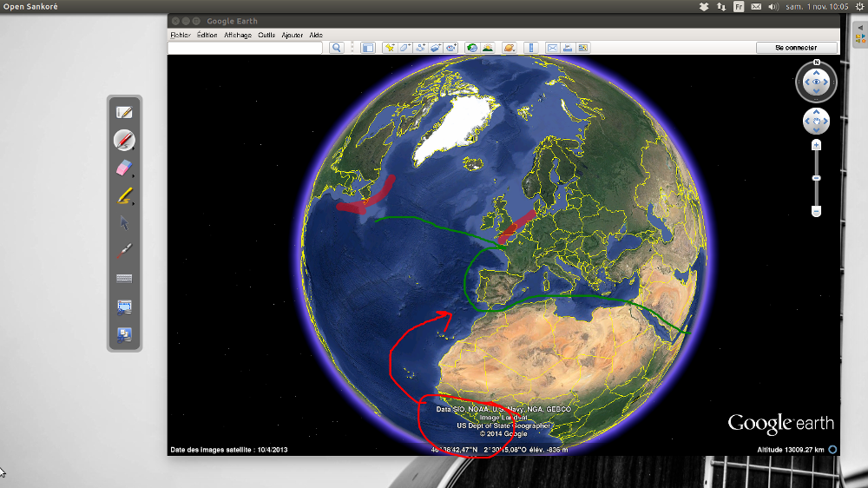Show historical imagery

pos(471,48)
